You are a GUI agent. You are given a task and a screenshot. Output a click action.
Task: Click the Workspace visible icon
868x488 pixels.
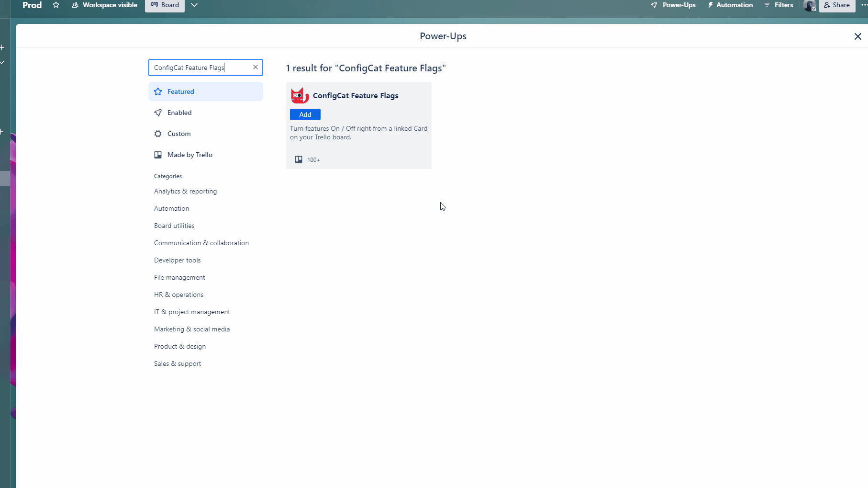tap(75, 5)
